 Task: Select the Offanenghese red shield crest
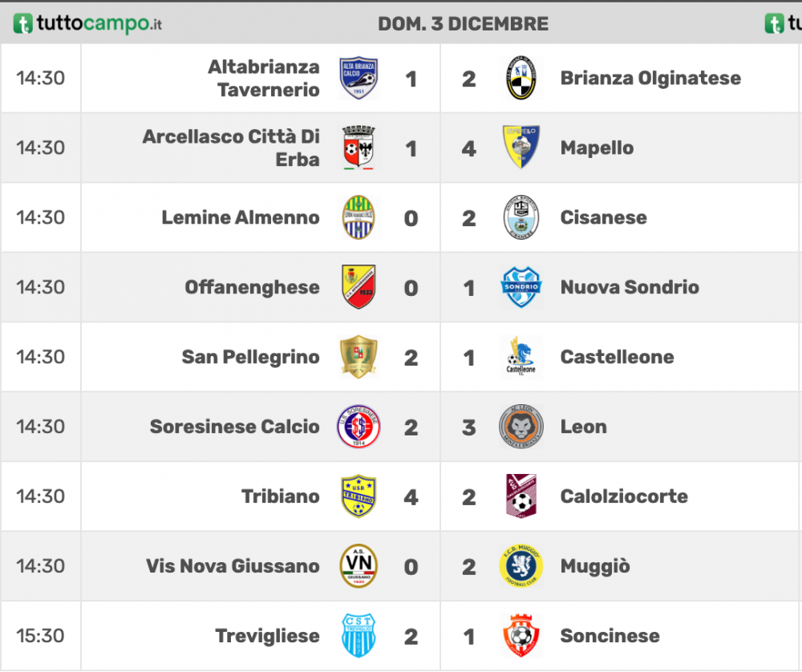pyautogui.click(x=358, y=287)
